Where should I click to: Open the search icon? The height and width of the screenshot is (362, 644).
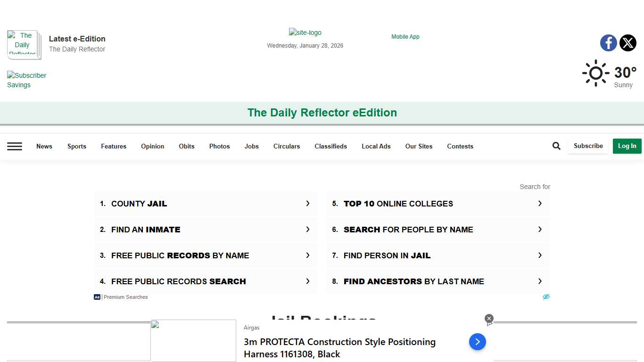tap(556, 146)
